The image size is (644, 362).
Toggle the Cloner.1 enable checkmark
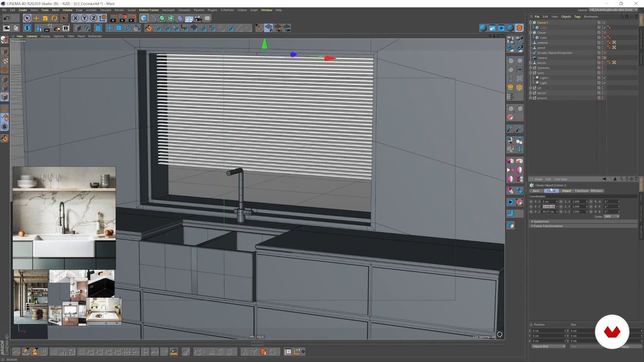pyautogui.click(x=604, y=23)
